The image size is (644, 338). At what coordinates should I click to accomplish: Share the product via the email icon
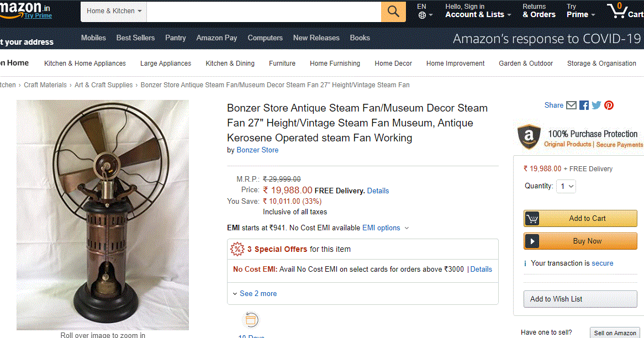[571, 105]
